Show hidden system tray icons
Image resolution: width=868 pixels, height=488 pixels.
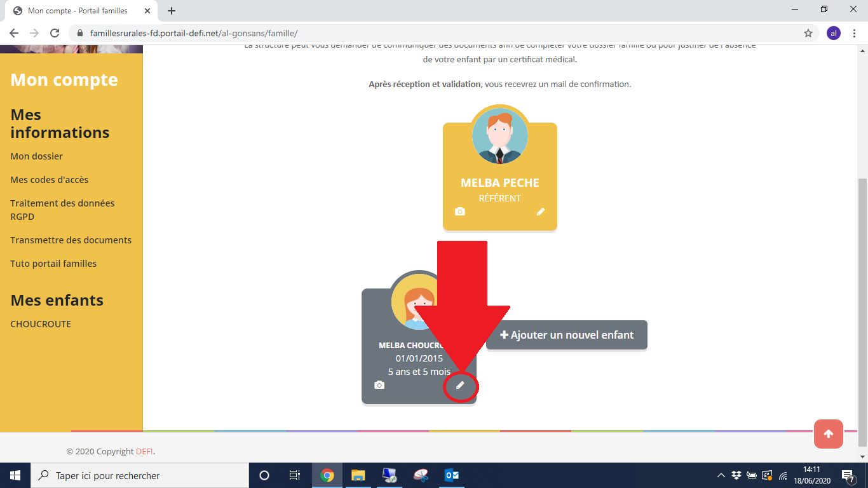pos(721,475)
